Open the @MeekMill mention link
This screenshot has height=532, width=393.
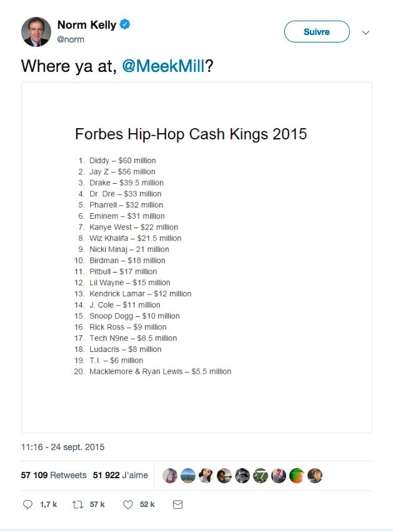tap(163, 66)
